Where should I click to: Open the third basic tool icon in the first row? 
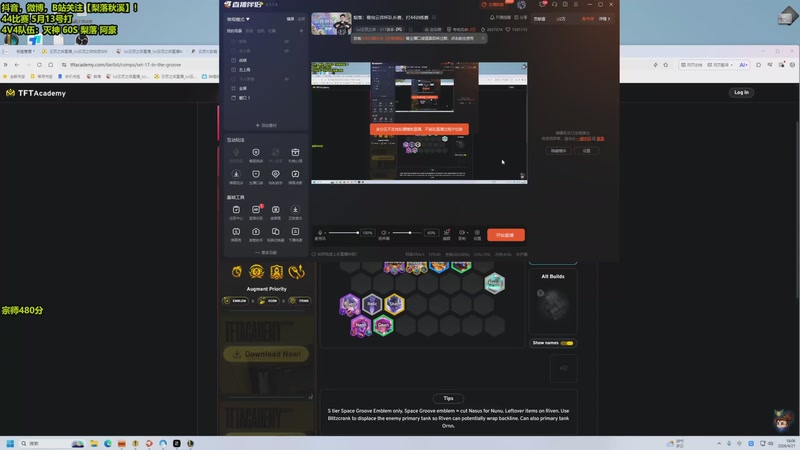click(x=276, y=212)
